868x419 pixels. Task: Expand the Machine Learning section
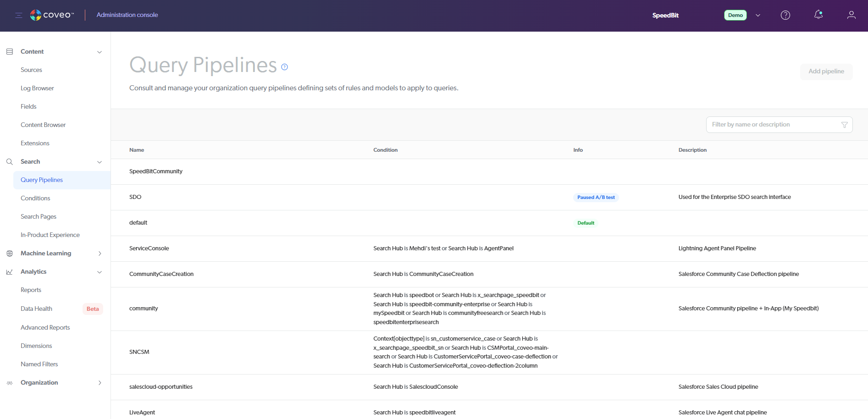tap(100, 253)
